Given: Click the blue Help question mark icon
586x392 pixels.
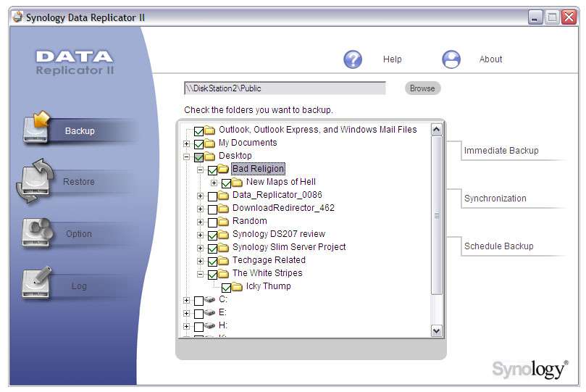Looking at the screenshot, I should click(353, 59).
